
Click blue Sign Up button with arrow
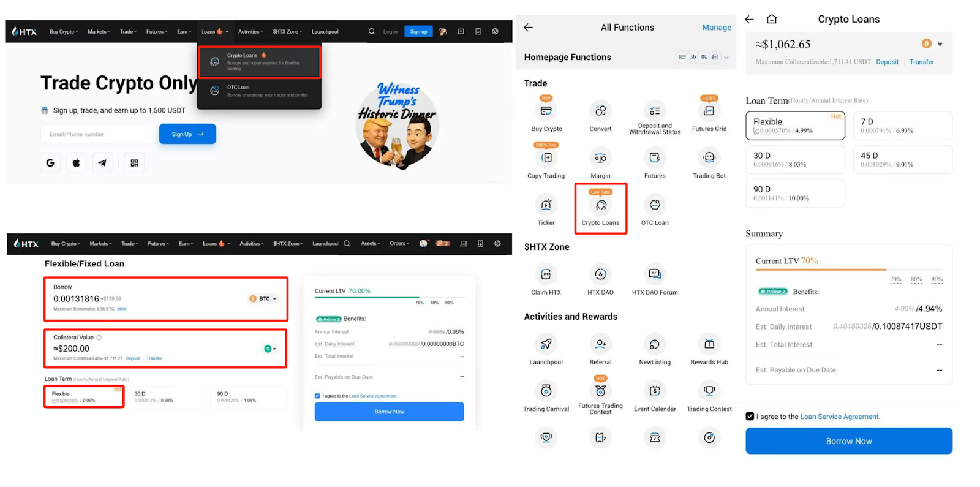pyautogui.click(x=187, y=134)
